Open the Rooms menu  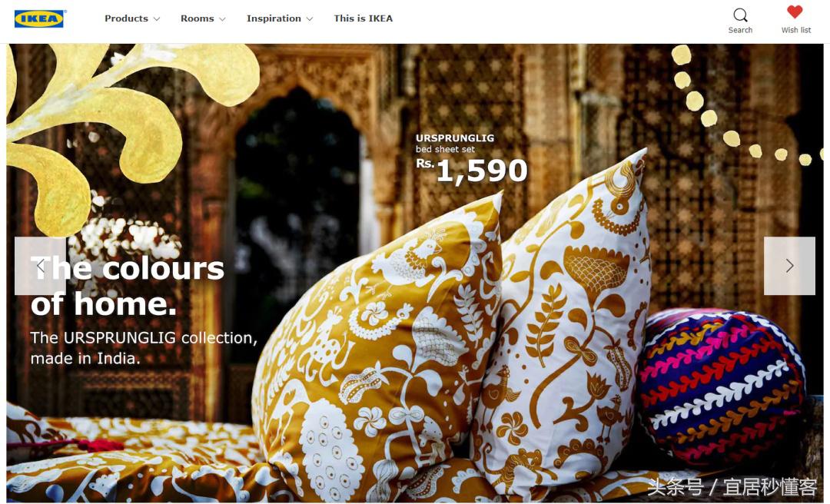tap(198, 18)
